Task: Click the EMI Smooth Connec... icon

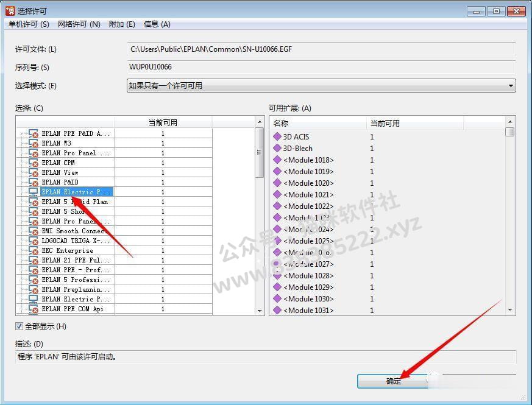Action: point(34,231)
